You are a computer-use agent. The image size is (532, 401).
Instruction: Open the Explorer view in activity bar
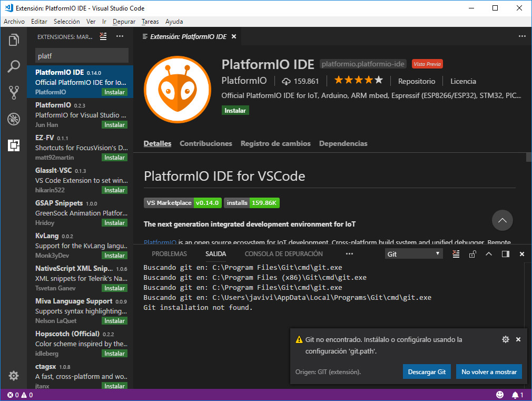[x=14, y=40]
